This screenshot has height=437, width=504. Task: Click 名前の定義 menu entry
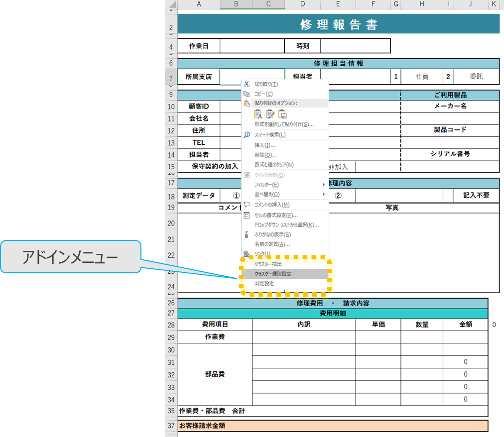point(272,244)
